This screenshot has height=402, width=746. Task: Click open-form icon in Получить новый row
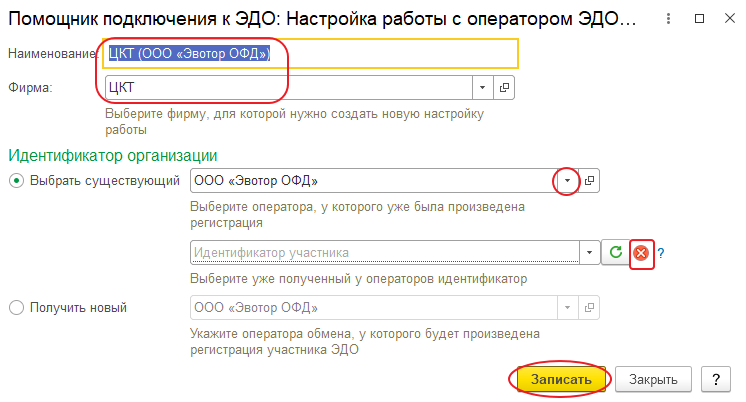[x=589, y=307]
